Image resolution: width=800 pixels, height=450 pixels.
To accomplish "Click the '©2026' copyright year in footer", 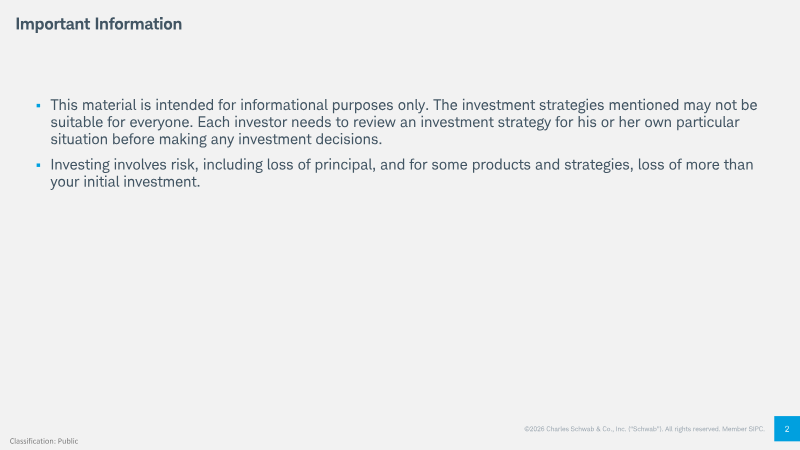I will pos(533,429).
